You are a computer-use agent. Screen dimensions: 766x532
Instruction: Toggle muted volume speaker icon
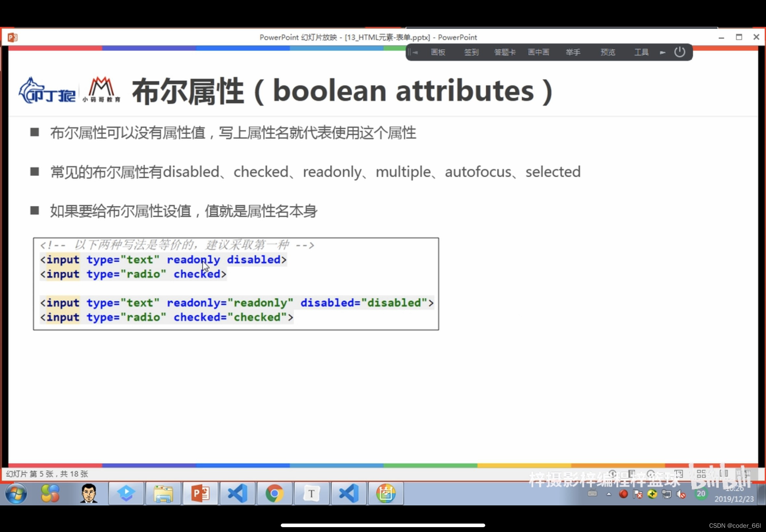[681, 494]
